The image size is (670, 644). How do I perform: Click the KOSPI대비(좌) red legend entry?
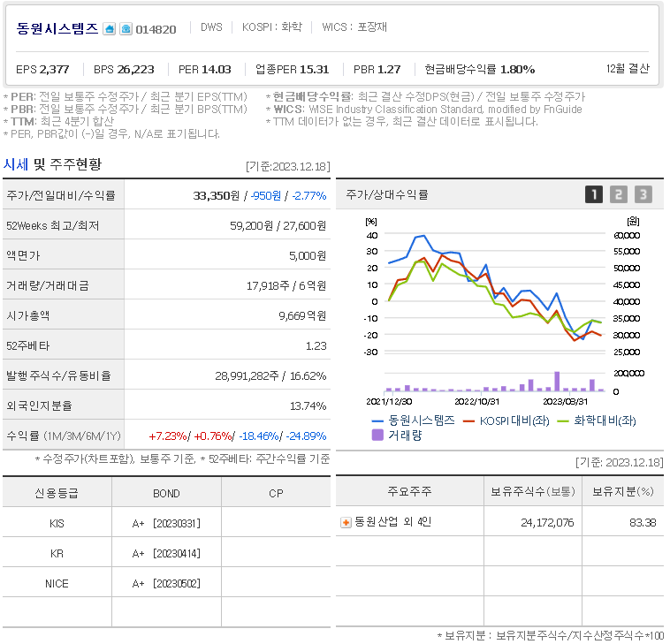[506, 420]
